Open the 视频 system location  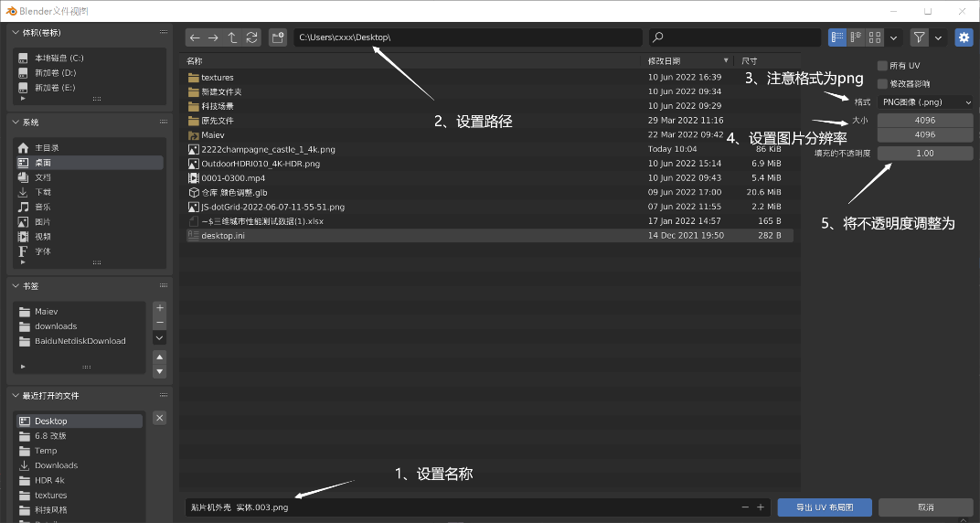click(x=90, y=237)
